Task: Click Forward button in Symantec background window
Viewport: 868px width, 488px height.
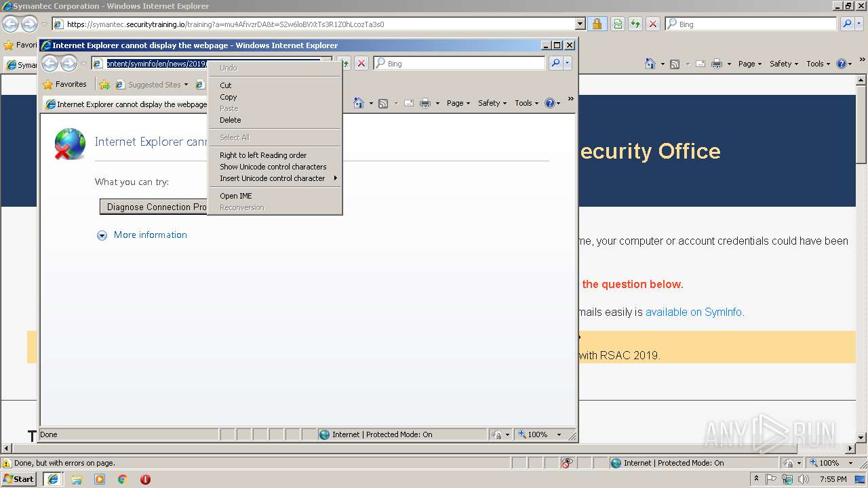Action: (29, 24)
